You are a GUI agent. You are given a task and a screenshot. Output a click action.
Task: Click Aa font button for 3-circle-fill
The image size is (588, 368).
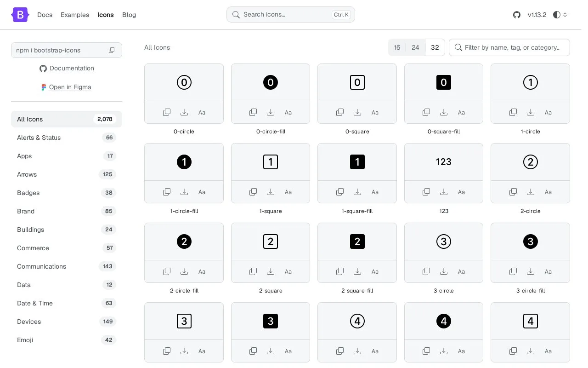[x=548, y=271]
